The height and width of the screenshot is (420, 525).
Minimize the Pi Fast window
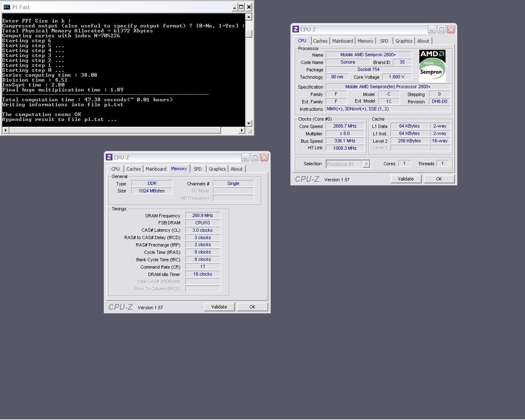pos(235,7)
